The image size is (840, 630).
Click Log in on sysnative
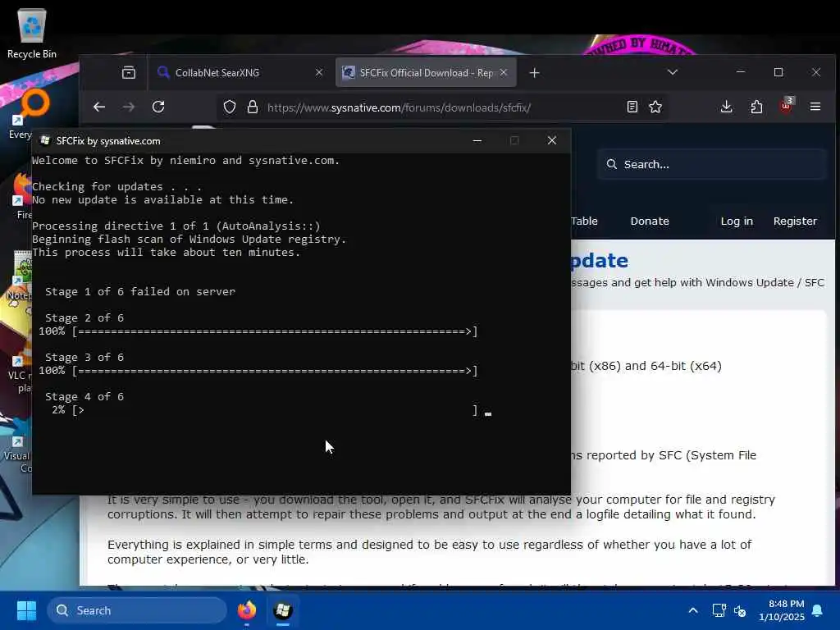[x=737, y=221]
